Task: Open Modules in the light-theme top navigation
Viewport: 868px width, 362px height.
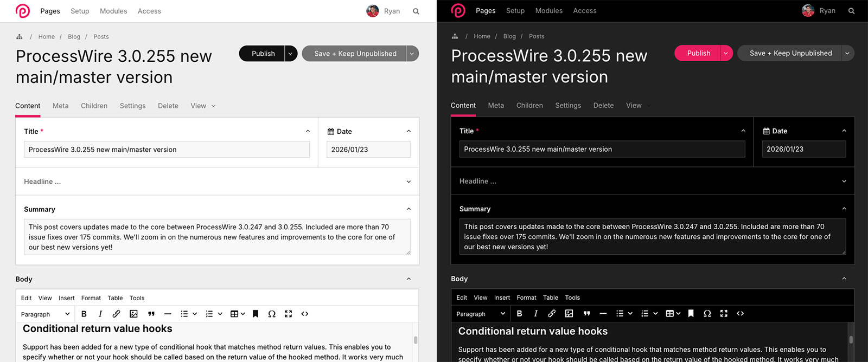Action: point(113,11)
